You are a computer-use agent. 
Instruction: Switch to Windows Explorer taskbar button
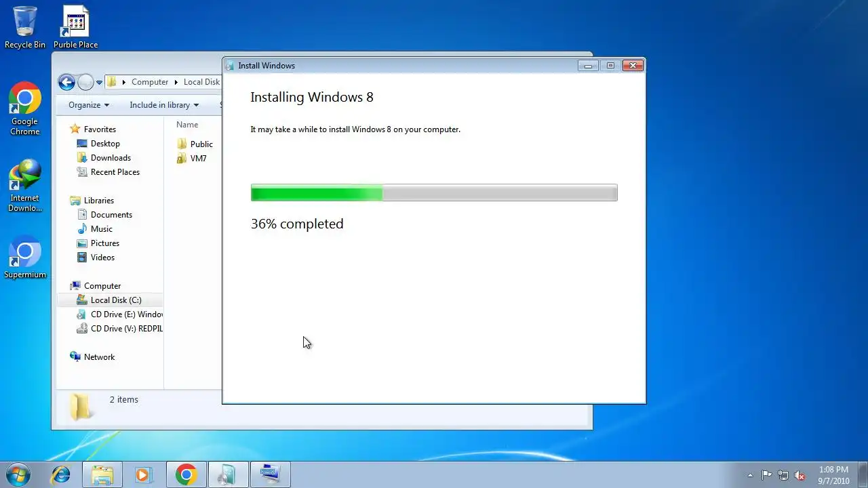tap(102, 474)
